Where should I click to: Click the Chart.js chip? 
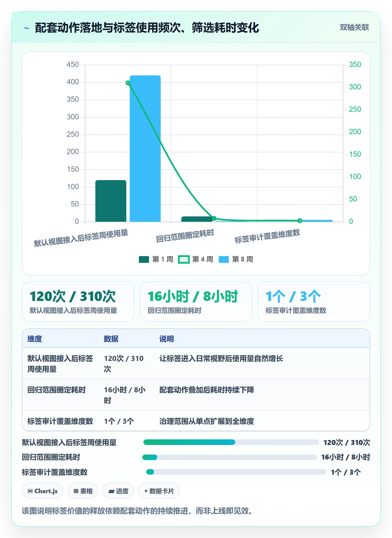coord(43,491)
